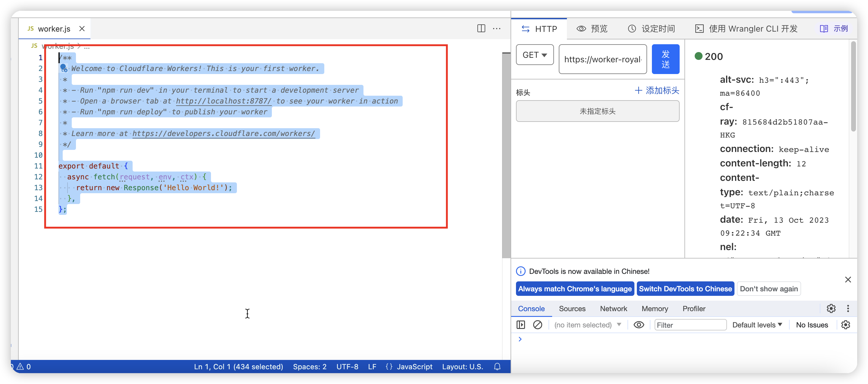Click the clear console icon

pyautogui.click(x=537, y=325)
